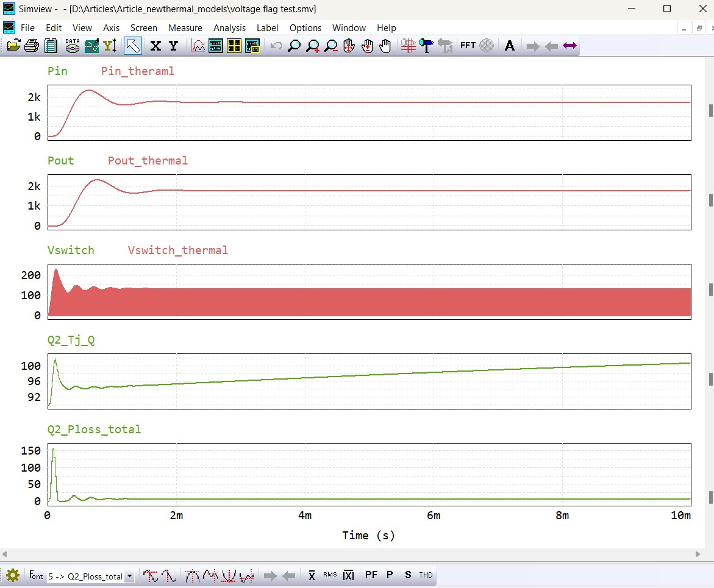Click the add/delete curves graph icon
The width and height of the screenshot is (714, 588).
tap(91, 46)
